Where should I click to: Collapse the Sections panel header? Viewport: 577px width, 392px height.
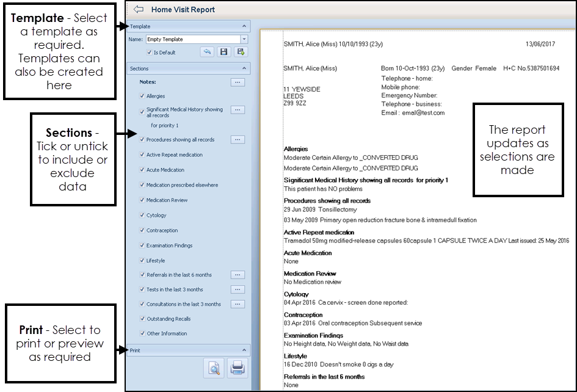[244, 68]
